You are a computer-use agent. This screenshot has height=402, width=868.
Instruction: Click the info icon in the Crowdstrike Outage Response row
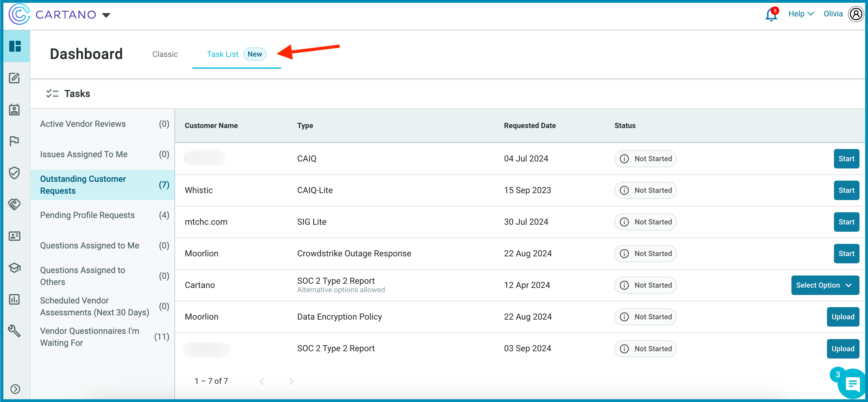click(624, 254)
